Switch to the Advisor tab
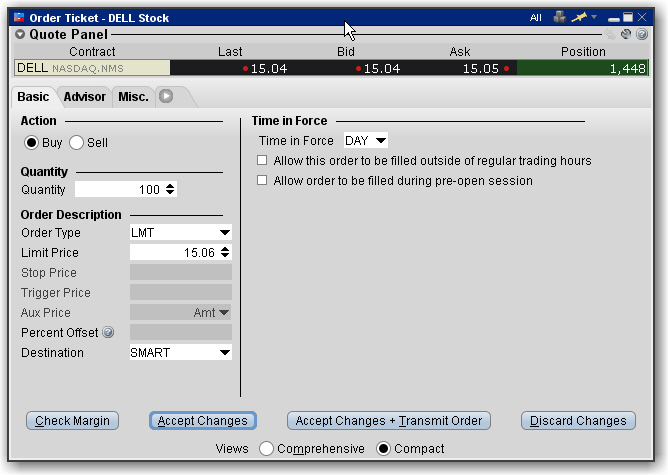This screenshot has height=475, width=668. [x=84, y=97]
